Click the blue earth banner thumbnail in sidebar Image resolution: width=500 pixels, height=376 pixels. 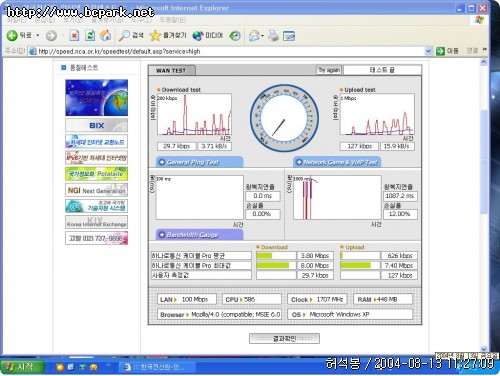[97, 98]
